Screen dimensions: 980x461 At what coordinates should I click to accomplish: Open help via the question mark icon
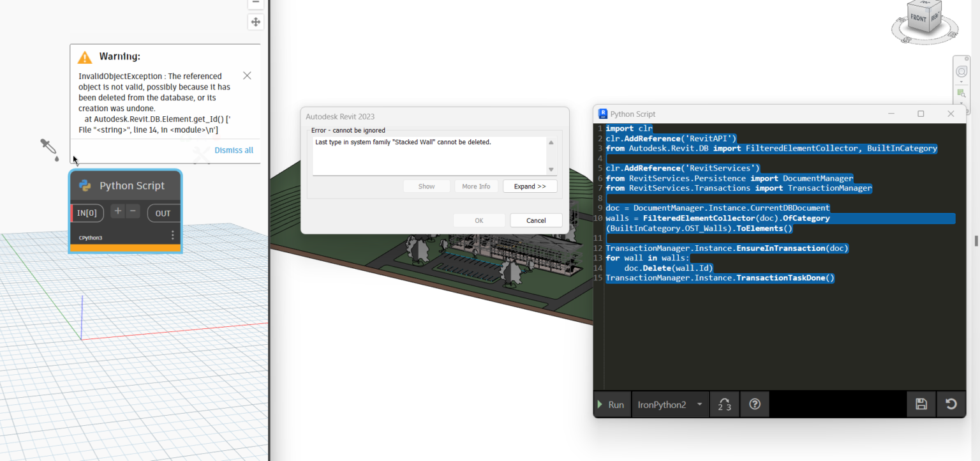(755, 404)
